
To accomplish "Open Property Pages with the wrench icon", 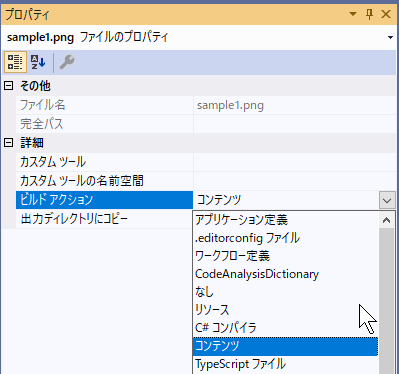I will click(67, 62).
